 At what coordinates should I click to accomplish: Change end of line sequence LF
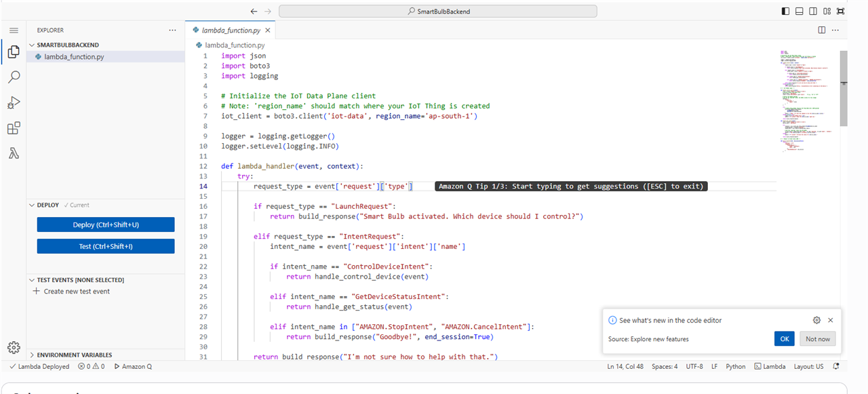pos(714,366)
